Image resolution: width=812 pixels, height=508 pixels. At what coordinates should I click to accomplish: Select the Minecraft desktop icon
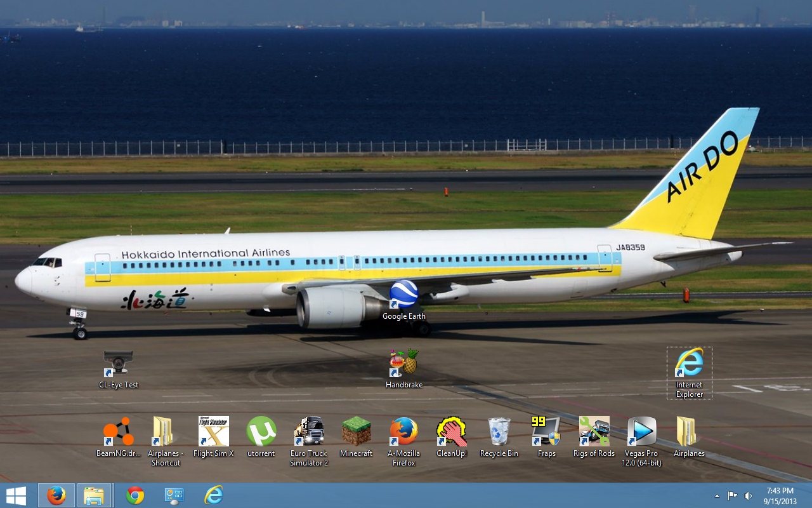pyautogui.click(x=357, y=437)
